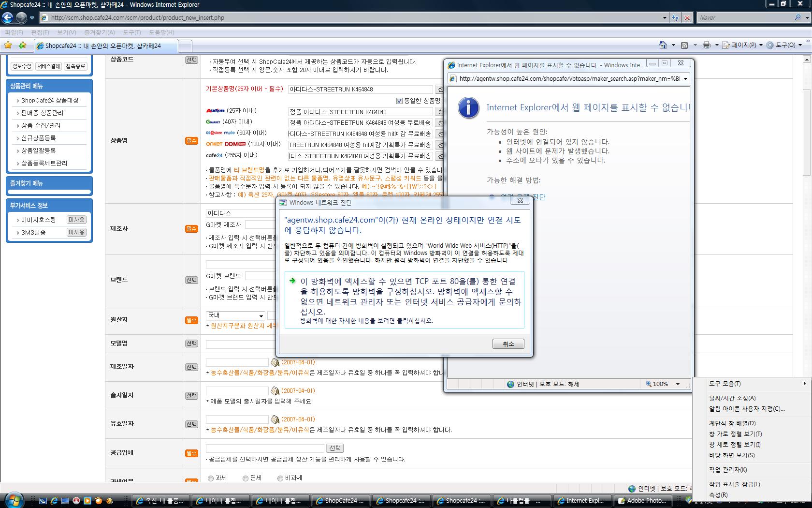Viewport: 812px width, 508px height.
Task: Click the RSS feeds icon
Action: click(684, 45)
